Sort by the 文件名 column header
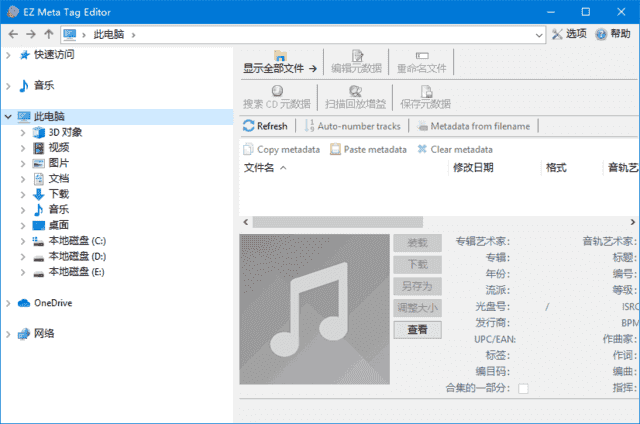Viewport: 640px width, 424px height. tap(260, 168)
